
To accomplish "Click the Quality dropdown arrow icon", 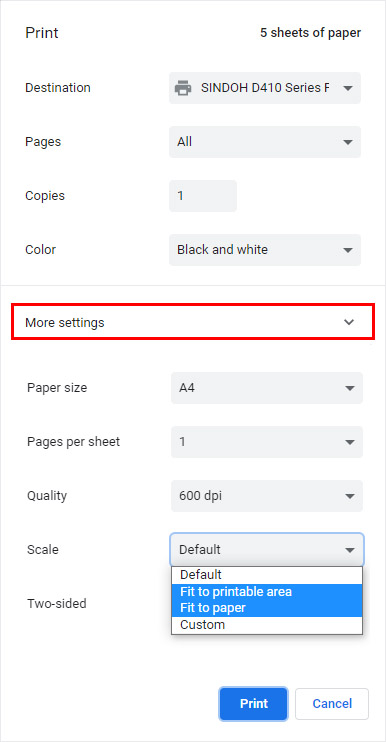I will (350, 496).
